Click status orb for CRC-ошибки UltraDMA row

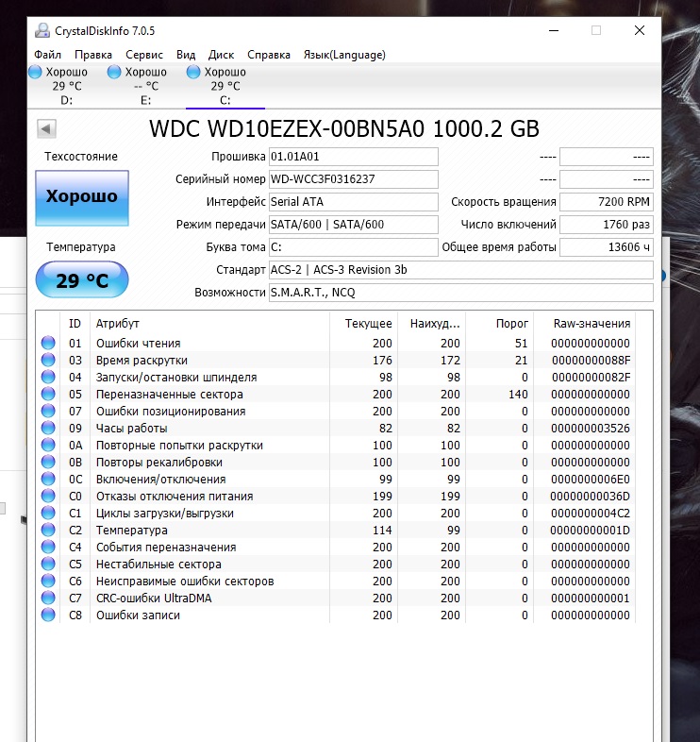(48, 599)
